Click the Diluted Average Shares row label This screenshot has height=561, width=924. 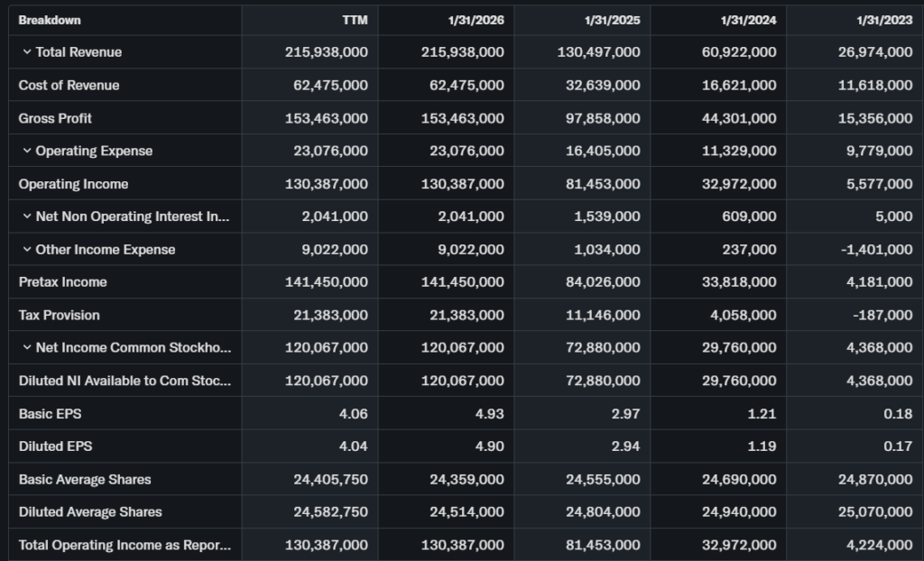90,512
